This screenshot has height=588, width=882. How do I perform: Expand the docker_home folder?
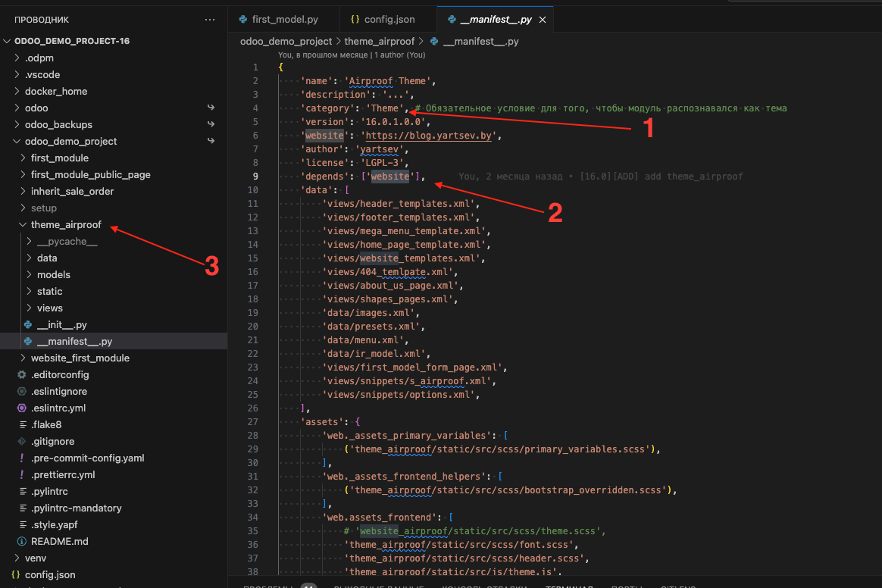(17, 91)
